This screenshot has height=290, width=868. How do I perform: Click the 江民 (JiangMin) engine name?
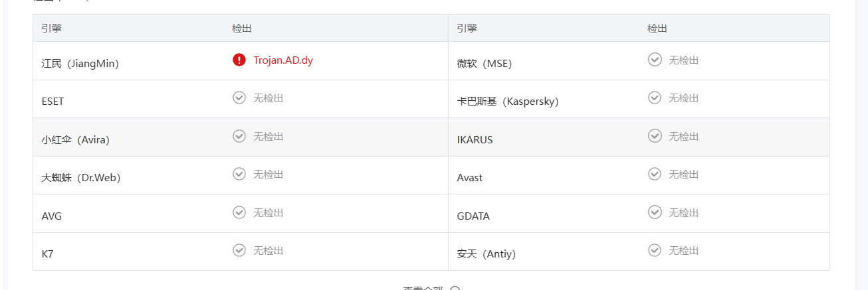pyautogui.click(x=80, y=64)
